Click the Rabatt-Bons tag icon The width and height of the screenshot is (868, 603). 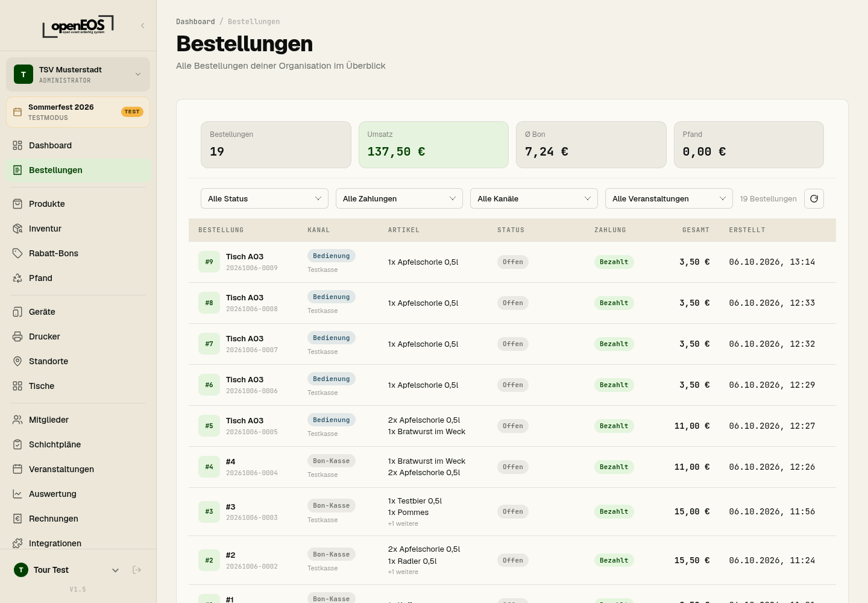tap(17, 253)
